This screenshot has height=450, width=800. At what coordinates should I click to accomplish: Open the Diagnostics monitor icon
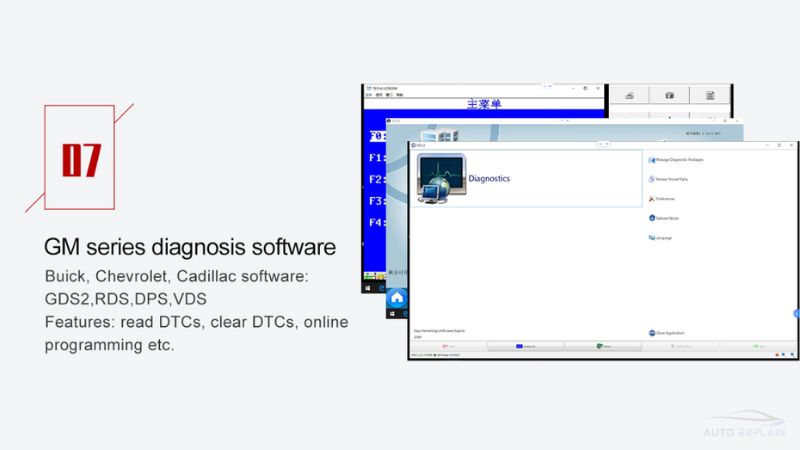point(441,180)
